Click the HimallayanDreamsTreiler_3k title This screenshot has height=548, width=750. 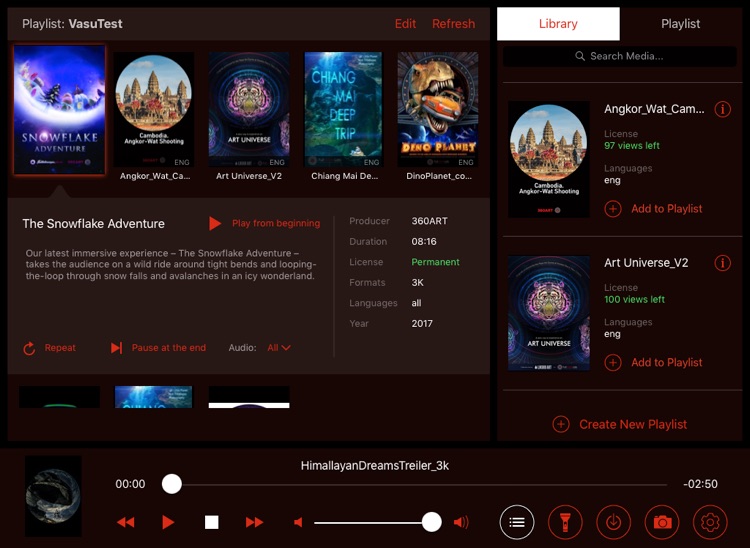375,466
